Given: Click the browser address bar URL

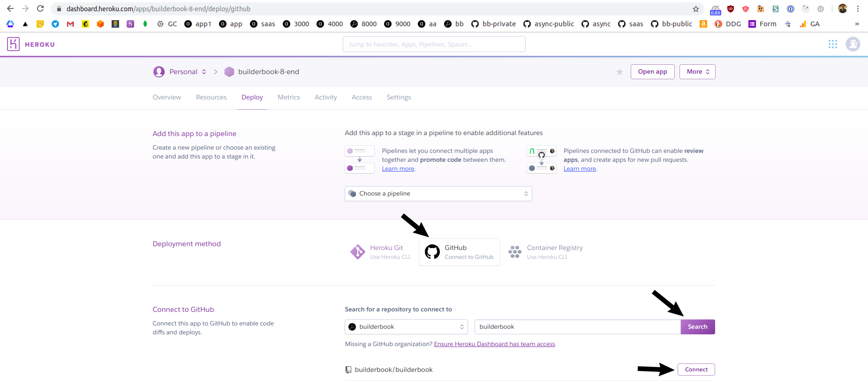Looking at the screenshot, I should pyautogui.click(x=159, y=9).
